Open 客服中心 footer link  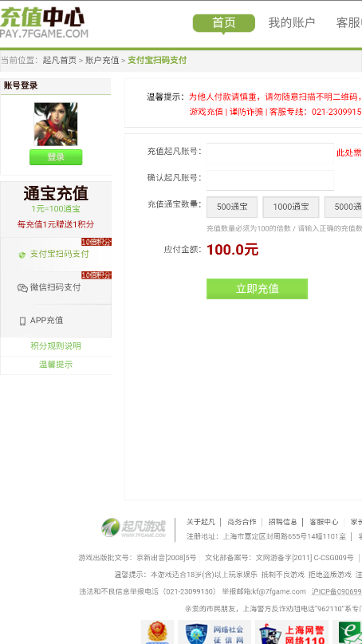324,522
